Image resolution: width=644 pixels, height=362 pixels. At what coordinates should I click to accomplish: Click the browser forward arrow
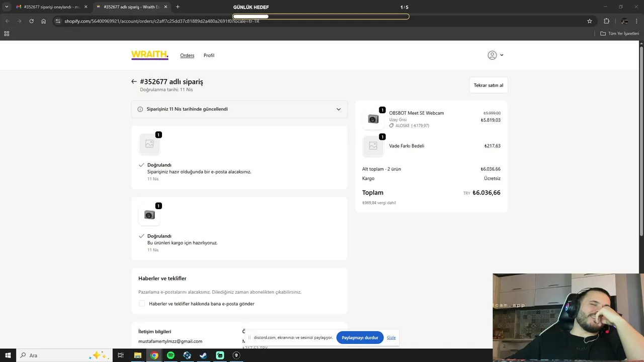(19, 21)
